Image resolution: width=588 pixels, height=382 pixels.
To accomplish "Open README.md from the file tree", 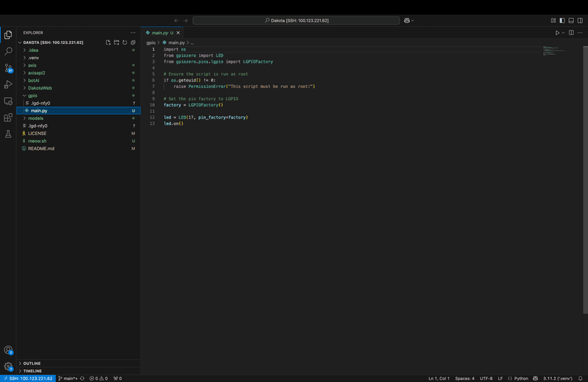I will pos(41,148).
